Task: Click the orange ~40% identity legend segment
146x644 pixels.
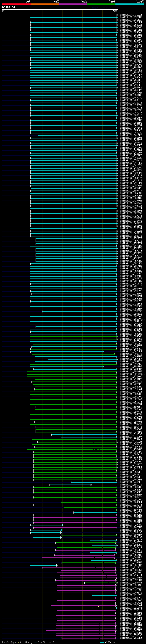Action: point(45,4)
